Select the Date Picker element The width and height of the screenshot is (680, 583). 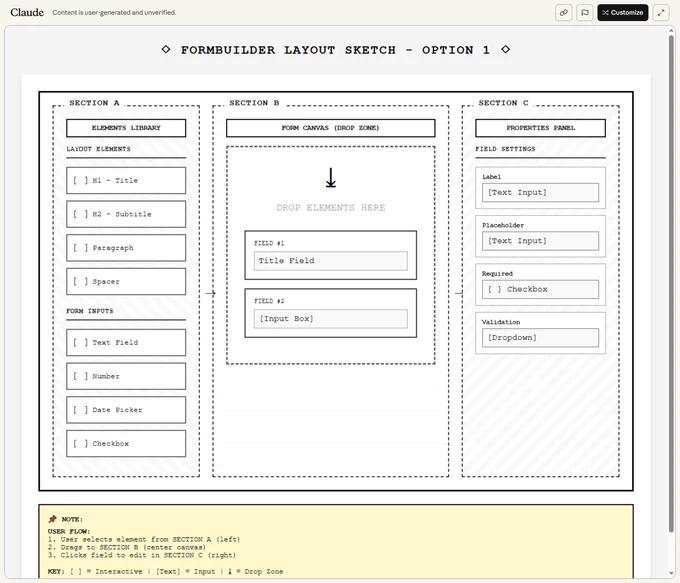(126, 410)
